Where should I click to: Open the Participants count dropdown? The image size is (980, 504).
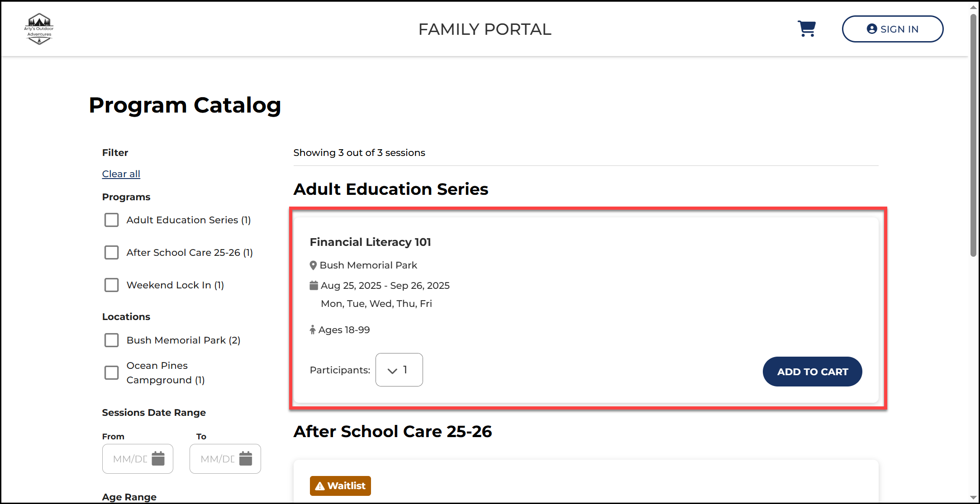[399, 370]
